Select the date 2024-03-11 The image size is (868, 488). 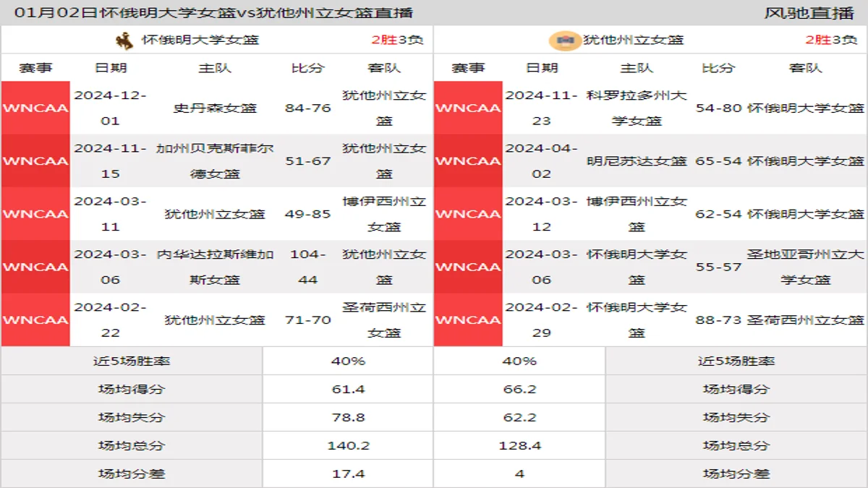coord(110,213)
